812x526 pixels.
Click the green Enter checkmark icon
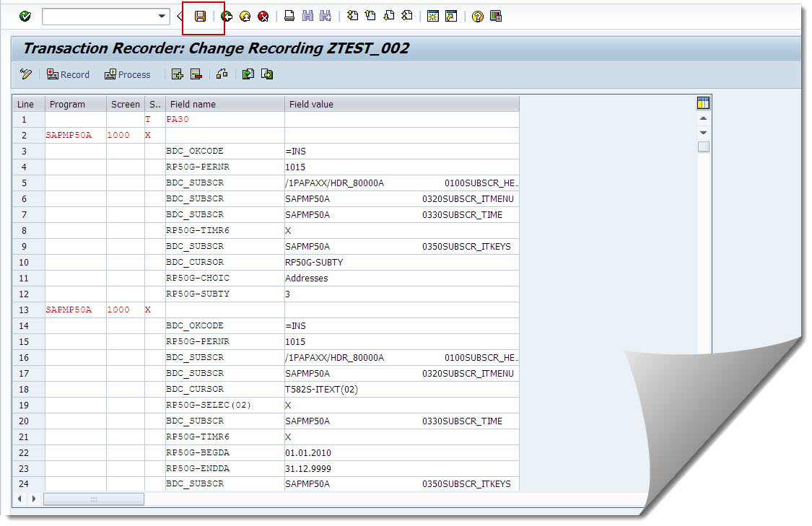coord(24,15)
